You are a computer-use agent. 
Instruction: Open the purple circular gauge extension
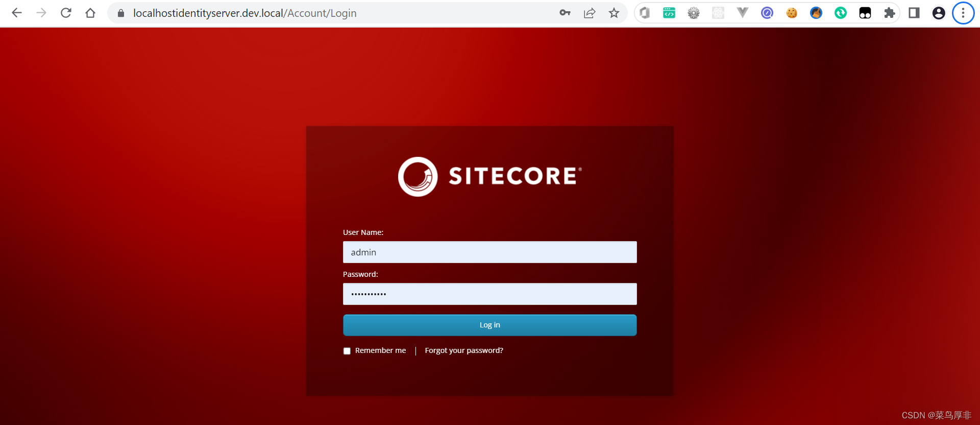pos(767,13)
